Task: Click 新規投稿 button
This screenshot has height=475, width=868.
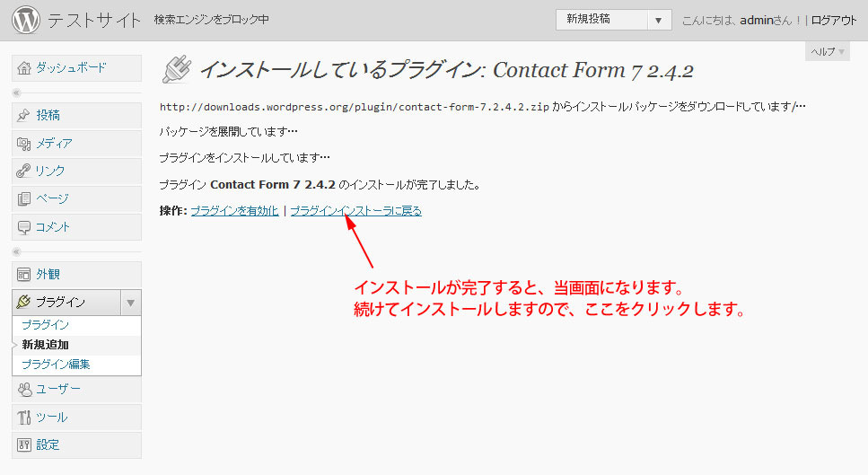Action: 601,20
